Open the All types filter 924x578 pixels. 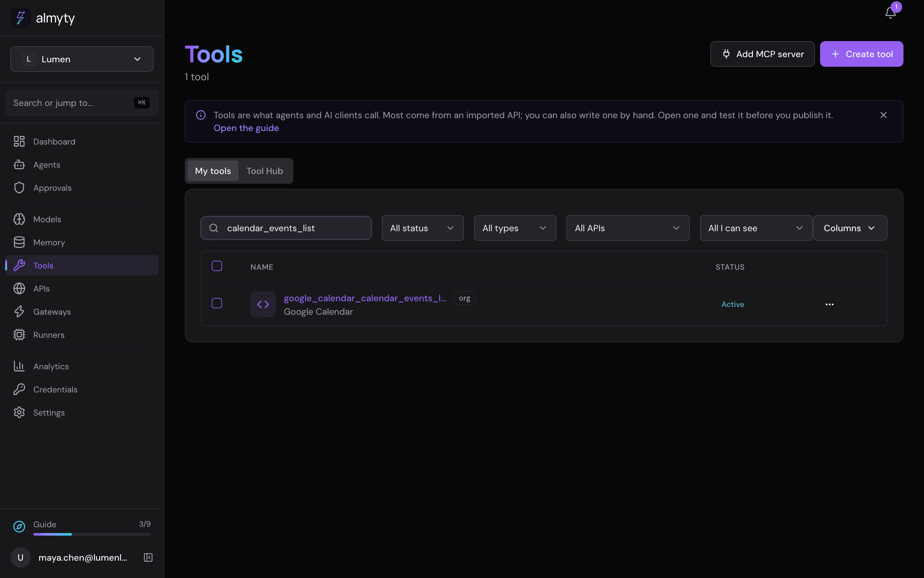[x=515, y=228]
